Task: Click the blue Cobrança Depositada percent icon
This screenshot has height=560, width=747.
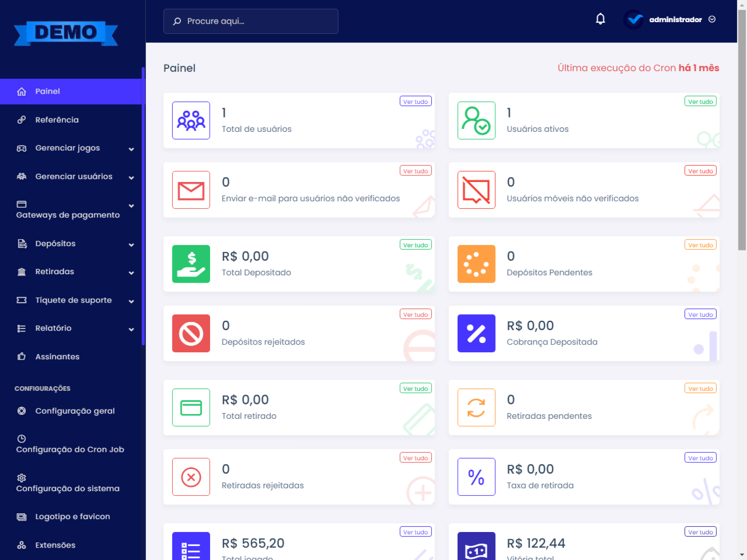Action: [476, 333]
